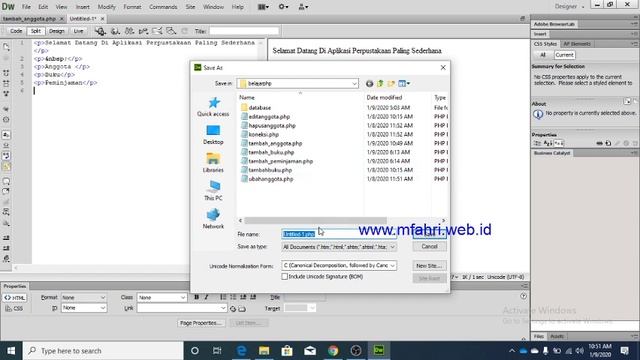The width and height of the screenshot is (640, 360).
Task: Click the Unordered list icon in Properties
Action: pyautogui.click(x=223, y=297)
